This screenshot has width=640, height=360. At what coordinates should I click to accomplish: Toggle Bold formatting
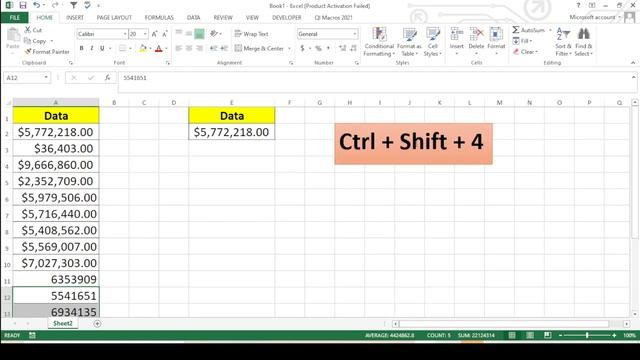pos(82,48)
